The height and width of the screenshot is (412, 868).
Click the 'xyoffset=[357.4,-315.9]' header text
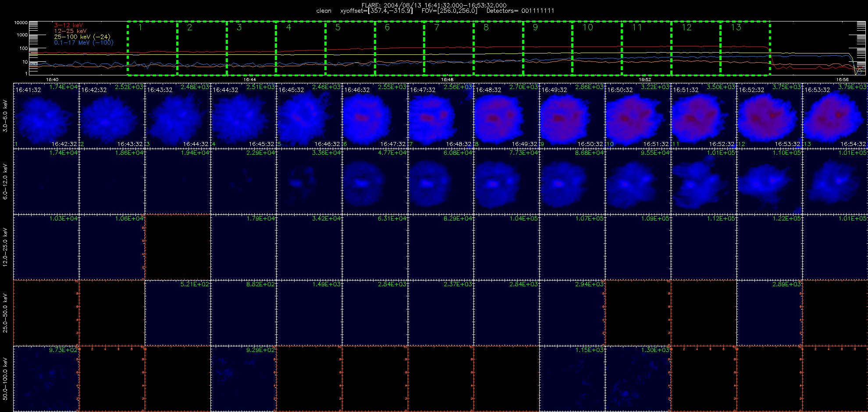[x=376, y=11]
